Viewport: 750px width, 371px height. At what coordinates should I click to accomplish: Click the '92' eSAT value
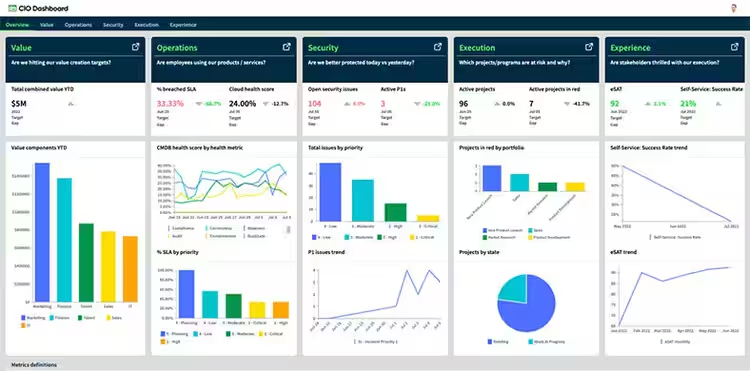coord(615,103)
